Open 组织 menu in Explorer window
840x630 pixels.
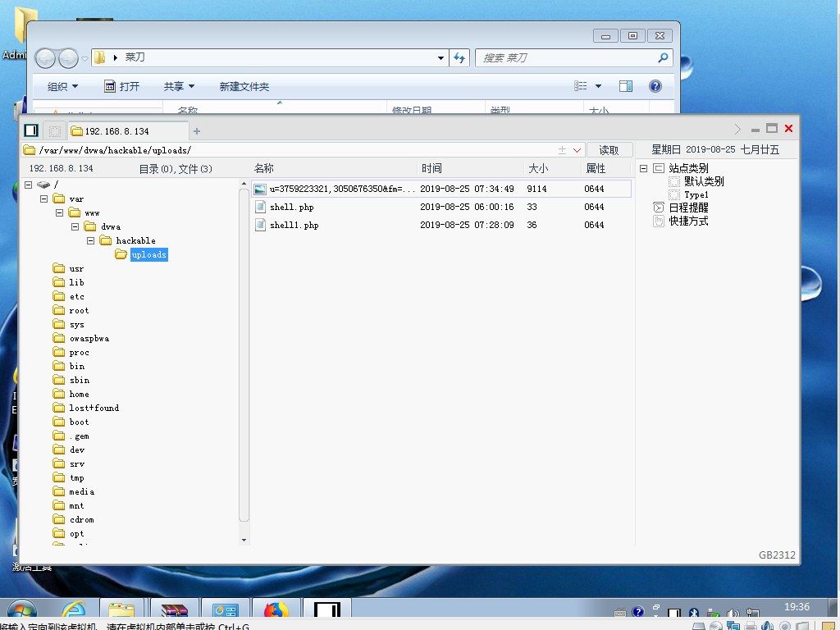click(x=62, y=86)
